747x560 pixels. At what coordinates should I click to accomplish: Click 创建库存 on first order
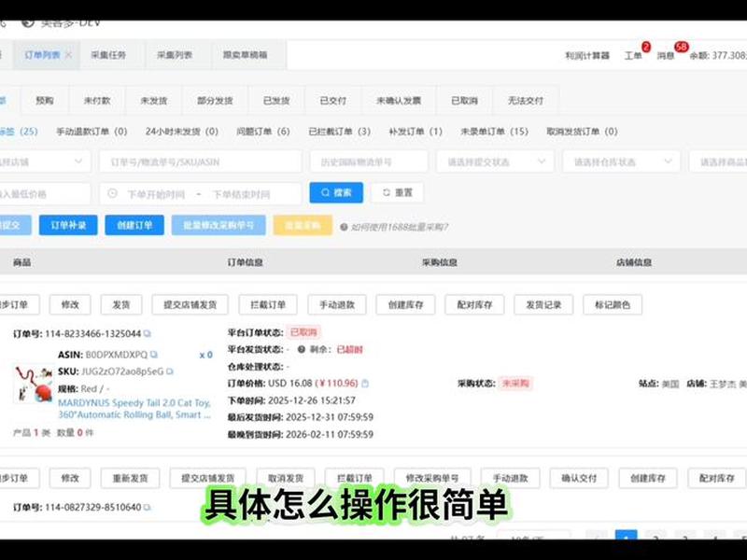(x=405, y=305)
